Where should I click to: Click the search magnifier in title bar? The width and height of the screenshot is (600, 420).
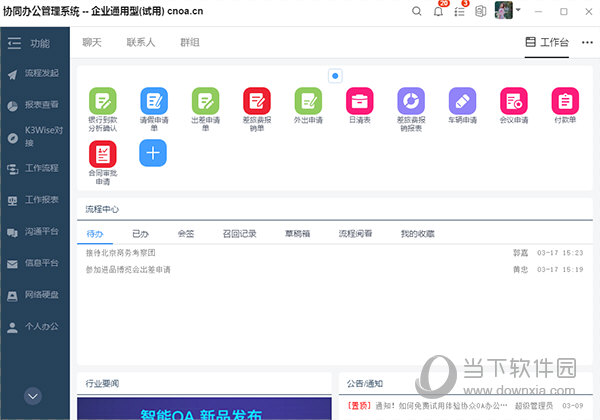click(417, 11)
